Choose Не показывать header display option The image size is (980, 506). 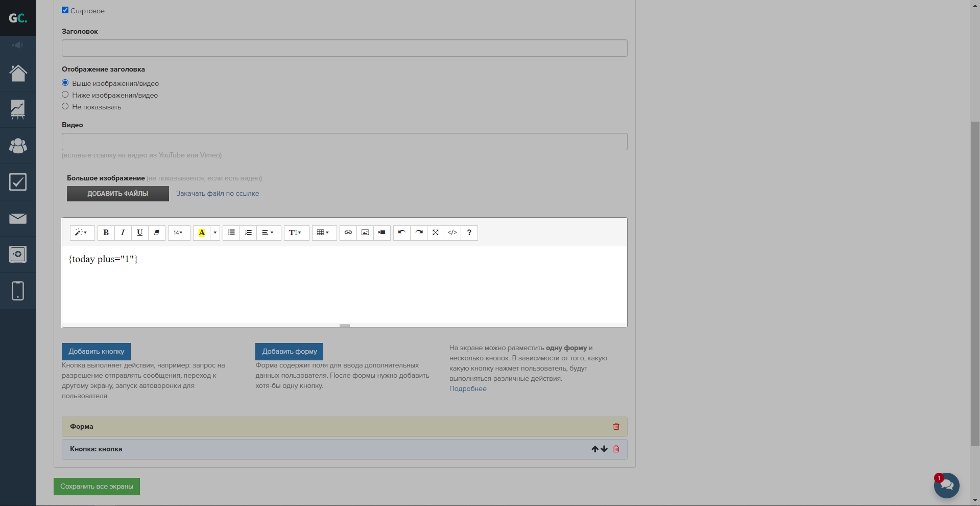pyautogui.click(x=65, y=106)
